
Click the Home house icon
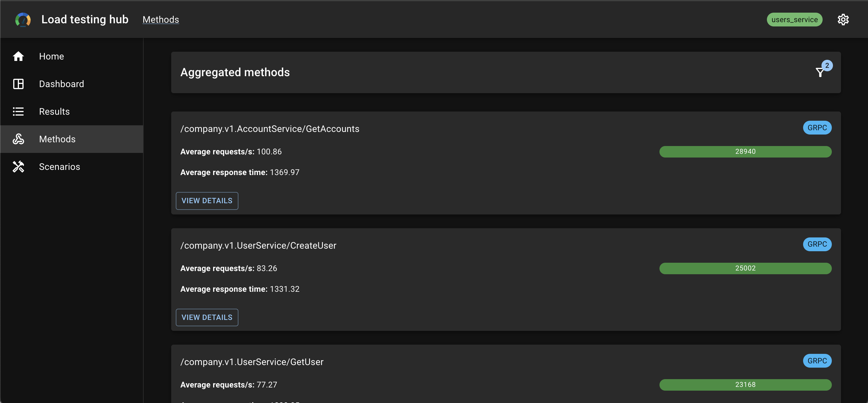click(x=18, y=56)
